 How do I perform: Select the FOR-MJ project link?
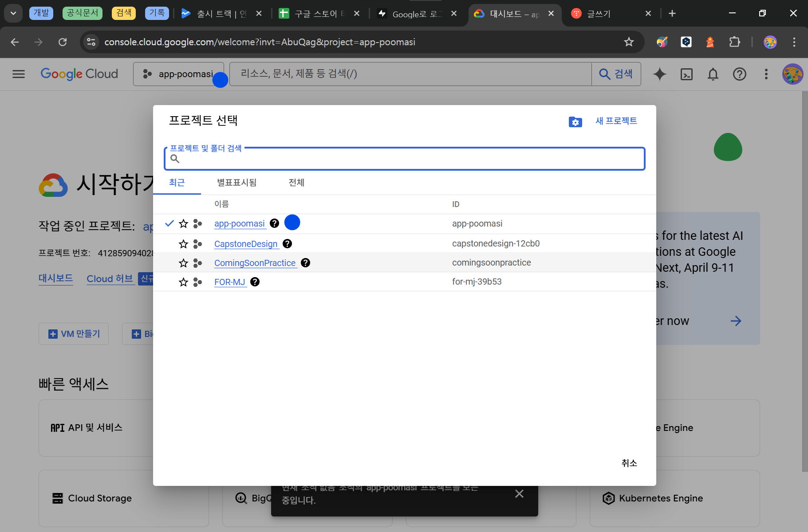[230, 282]
